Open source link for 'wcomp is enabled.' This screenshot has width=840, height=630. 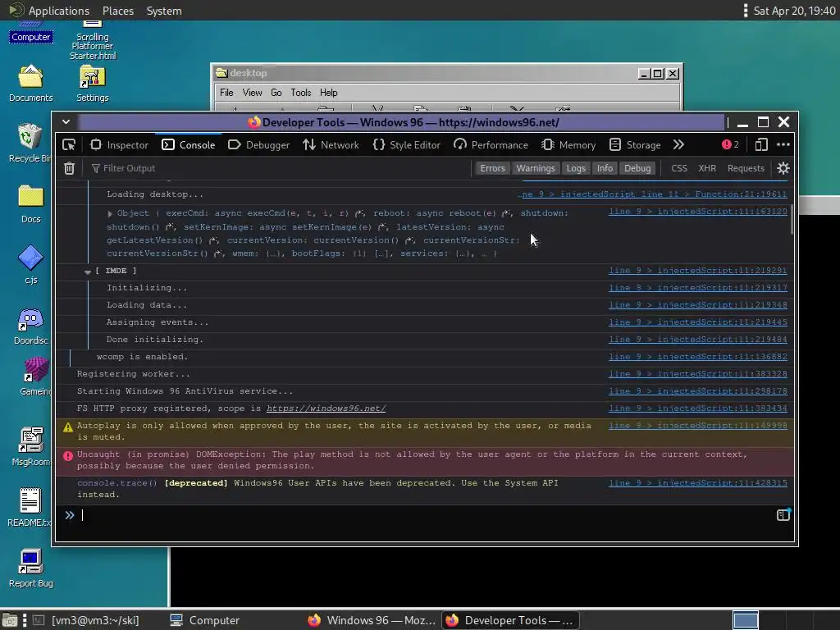pos(697,357)
